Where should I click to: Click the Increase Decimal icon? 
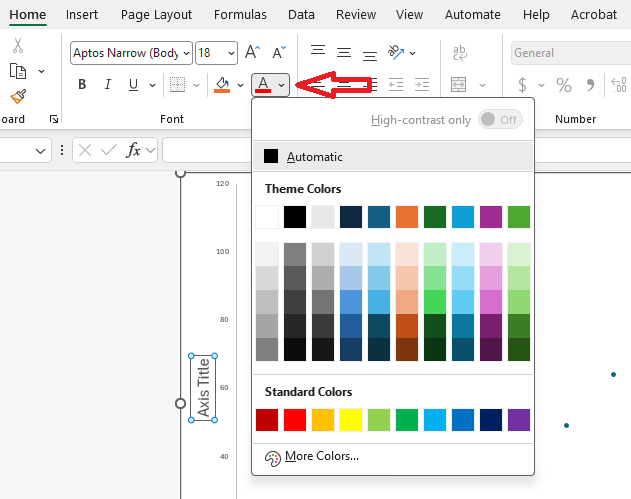point(619,85)
